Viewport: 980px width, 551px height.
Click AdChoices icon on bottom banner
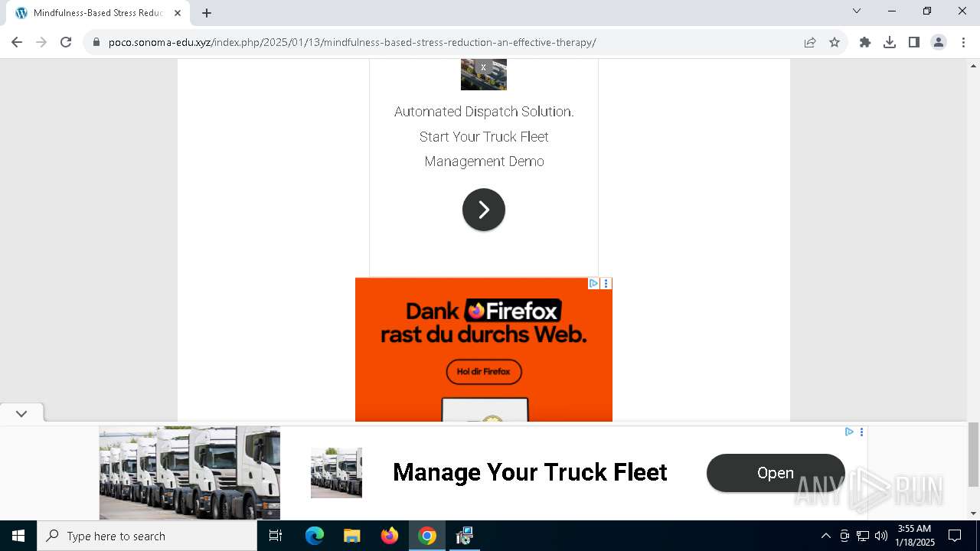tap(849, 432)
